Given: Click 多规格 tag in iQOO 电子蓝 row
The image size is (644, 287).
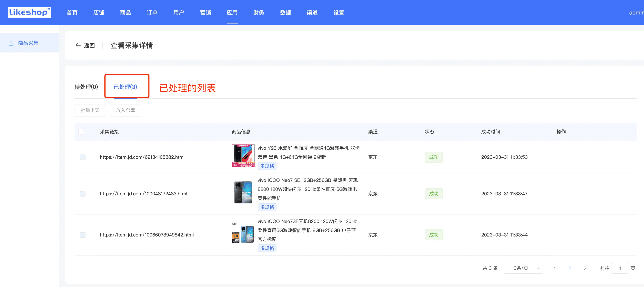Looking at the screenshot, I should (267, 249).
